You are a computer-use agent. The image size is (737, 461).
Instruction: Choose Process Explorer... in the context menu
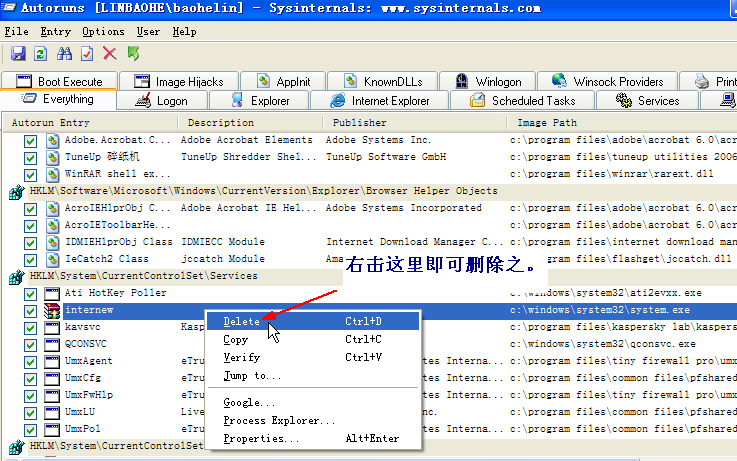[313, 421]
